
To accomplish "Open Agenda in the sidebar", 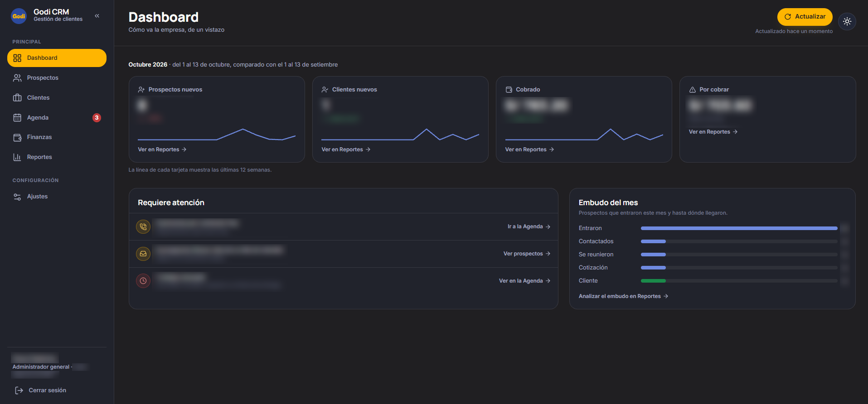I will coord(57,118).
